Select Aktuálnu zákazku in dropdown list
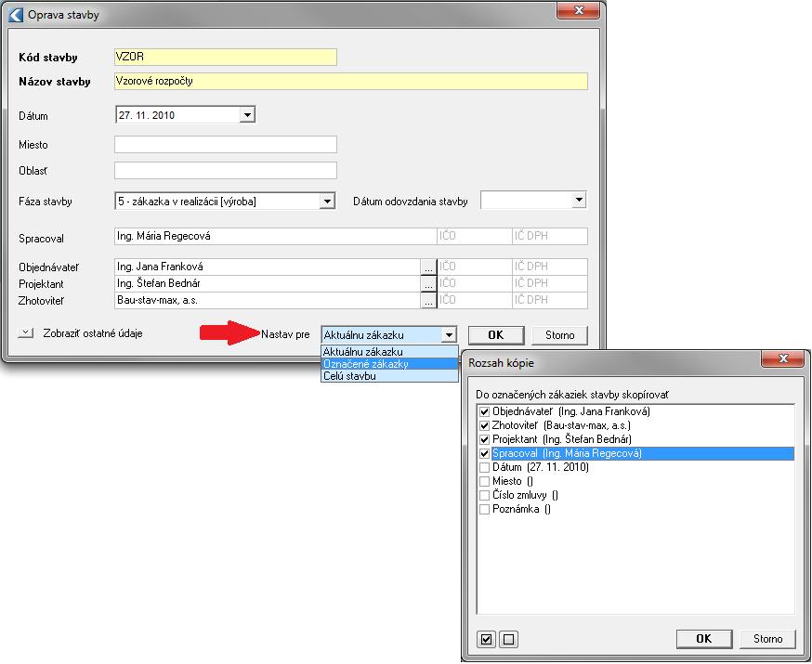The width and height of the screenshot is (812, 664). pos(389,352)
